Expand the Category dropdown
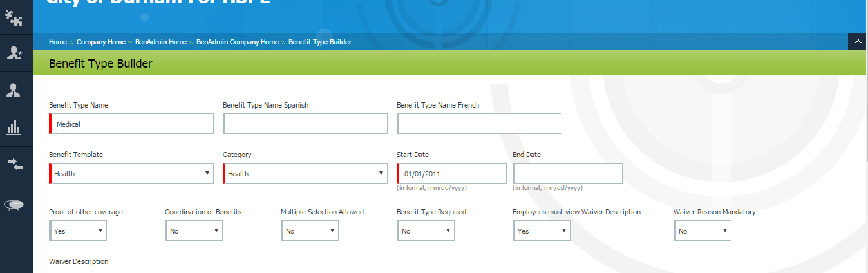The image size is (868, 273). tap(305, 173)
